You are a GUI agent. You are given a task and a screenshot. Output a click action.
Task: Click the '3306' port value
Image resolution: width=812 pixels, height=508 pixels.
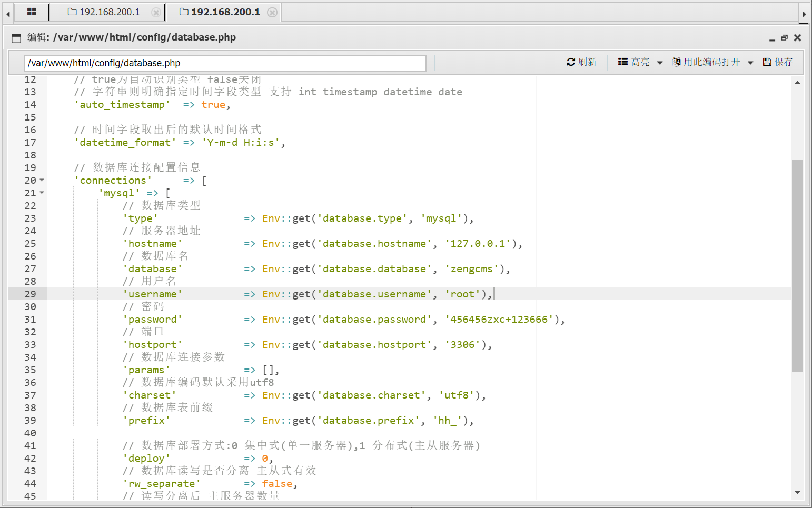(x=462, y=345)
